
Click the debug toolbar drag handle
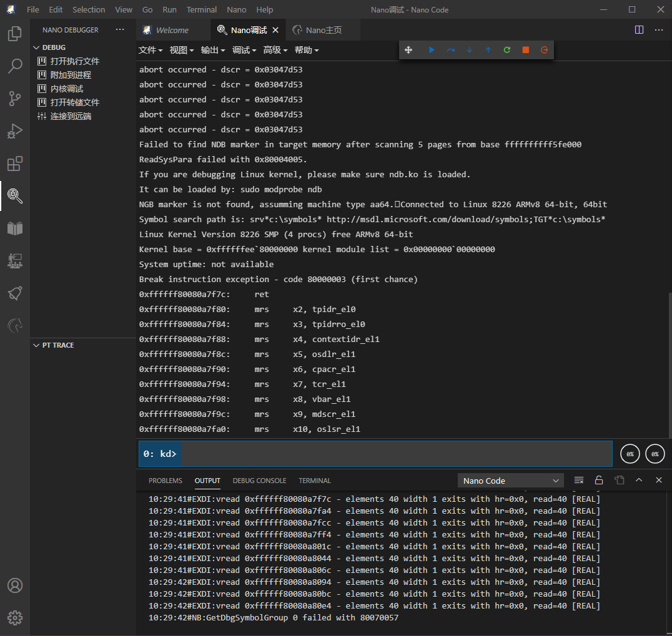tap(408, 50)
